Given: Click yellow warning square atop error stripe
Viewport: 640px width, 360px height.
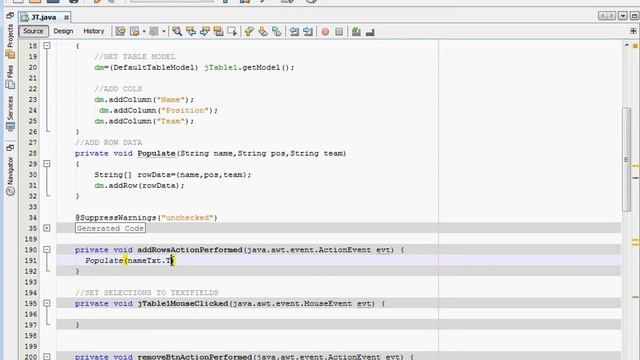Looking at the screenshot, I should pyautogui.click(x=635, y=45).
